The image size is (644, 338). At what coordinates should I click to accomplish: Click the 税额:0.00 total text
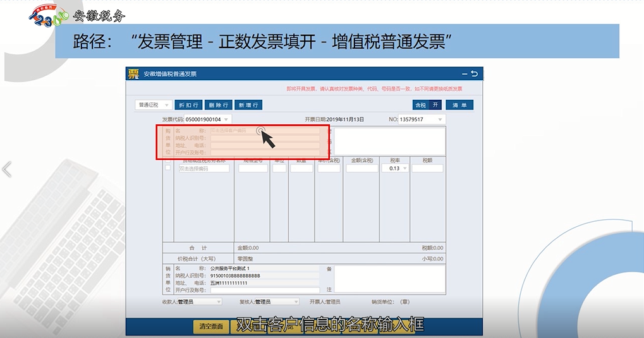pos(432,248)
